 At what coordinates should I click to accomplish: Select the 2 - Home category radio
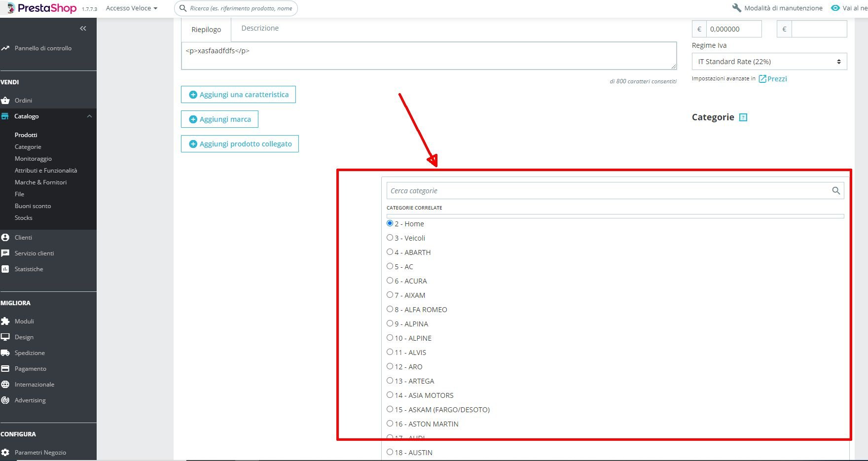click(x=390, y=223)
